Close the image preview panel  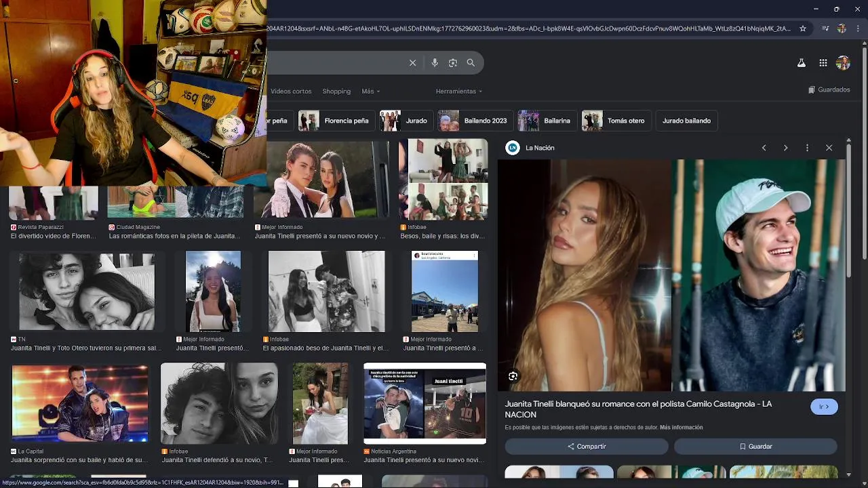click(829, 148)
